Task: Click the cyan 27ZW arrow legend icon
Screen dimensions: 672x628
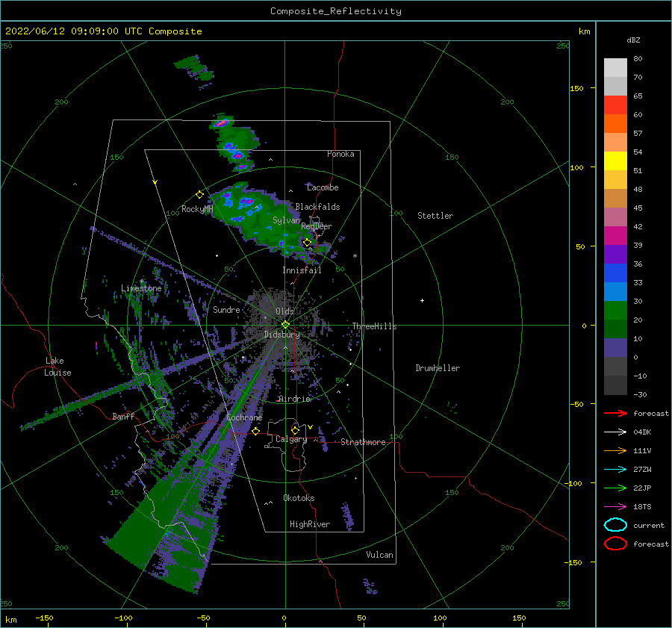Action: [615, 470]
